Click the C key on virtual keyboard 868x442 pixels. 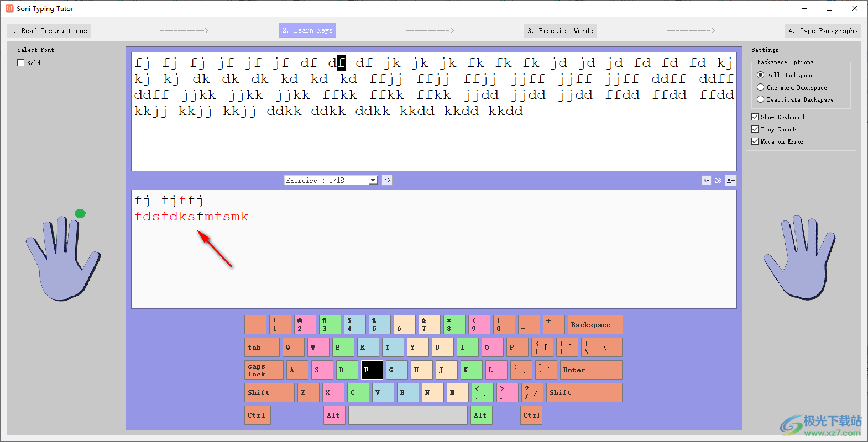point(358,393)
